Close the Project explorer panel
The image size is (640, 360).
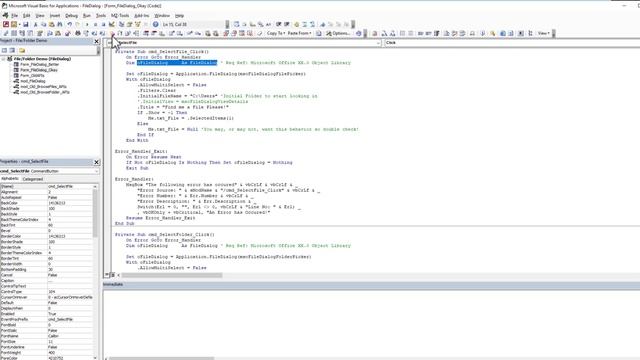point(97,41)
